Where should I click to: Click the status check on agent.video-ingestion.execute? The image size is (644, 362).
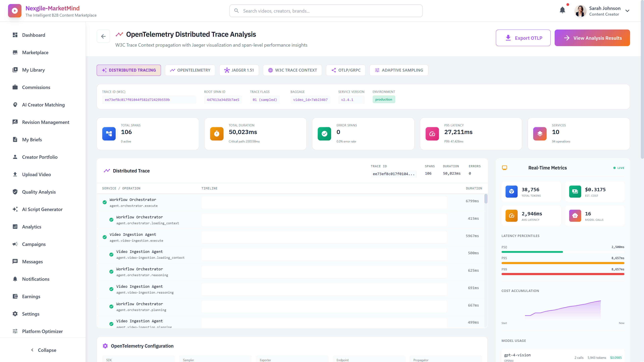(x=104, y=237)
